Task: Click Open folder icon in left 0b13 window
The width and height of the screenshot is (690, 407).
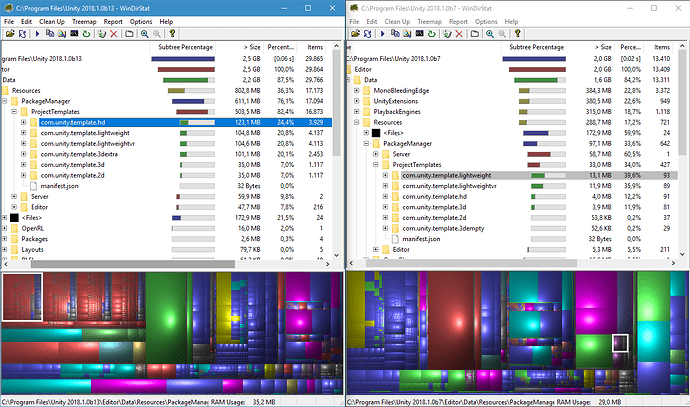Action: (x=10, y=33)
